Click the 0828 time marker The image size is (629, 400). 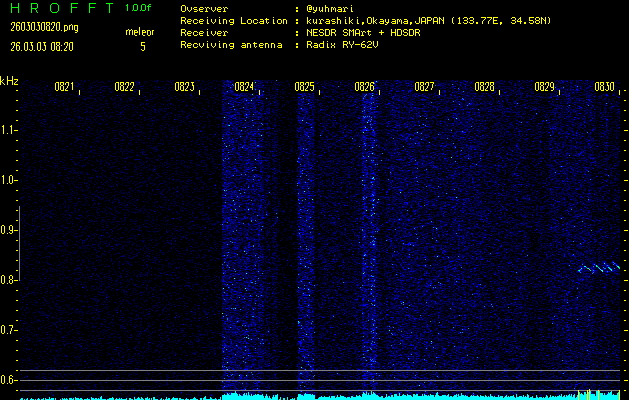pyautogui.click(x=485, y=87)
